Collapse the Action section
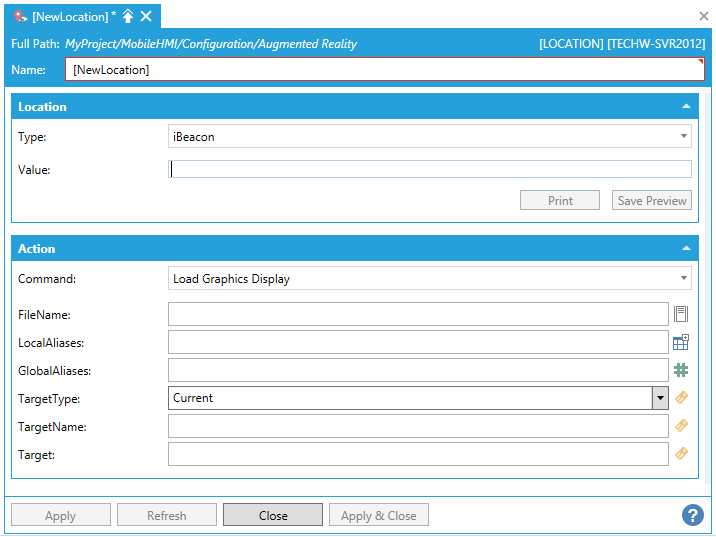The height and width of the screenshot is (537, 716). [686, 248]
